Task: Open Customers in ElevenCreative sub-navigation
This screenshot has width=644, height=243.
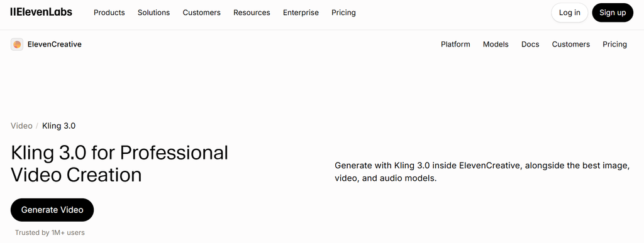Action: click(571, 44)
